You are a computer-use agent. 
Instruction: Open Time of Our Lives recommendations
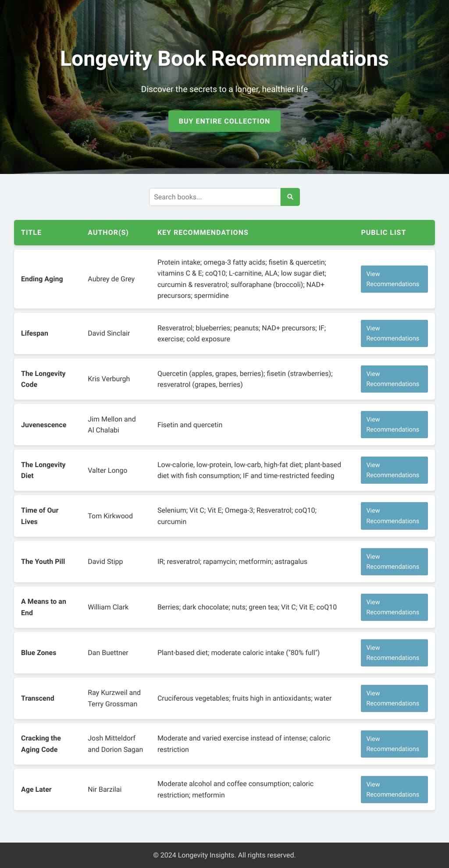394,516
